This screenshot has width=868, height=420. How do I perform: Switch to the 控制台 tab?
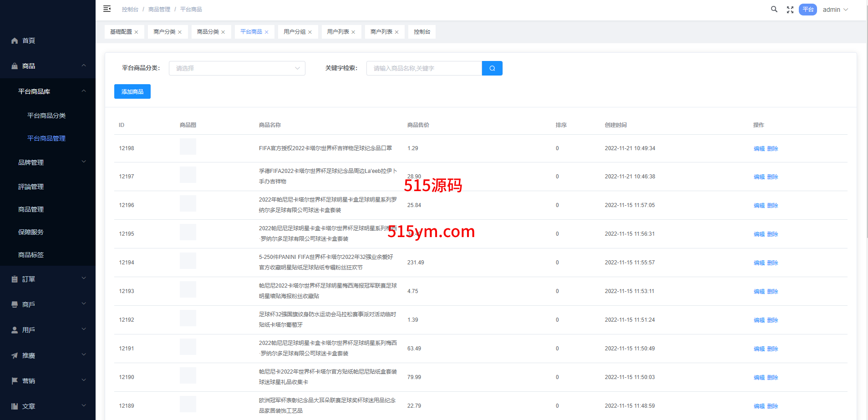(421, 32)
